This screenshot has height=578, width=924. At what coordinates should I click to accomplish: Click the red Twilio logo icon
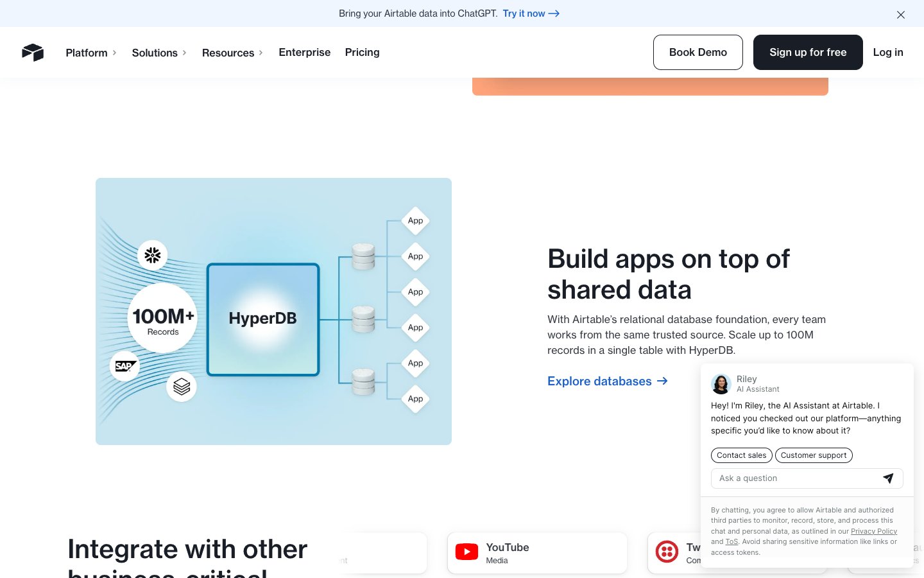pos(667,552)
